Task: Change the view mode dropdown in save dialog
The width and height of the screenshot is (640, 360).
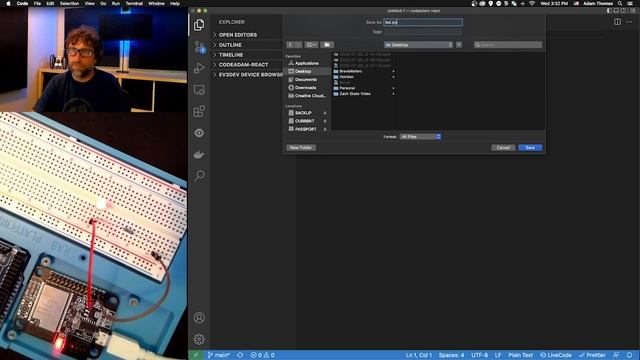Action: click(311, 44)
